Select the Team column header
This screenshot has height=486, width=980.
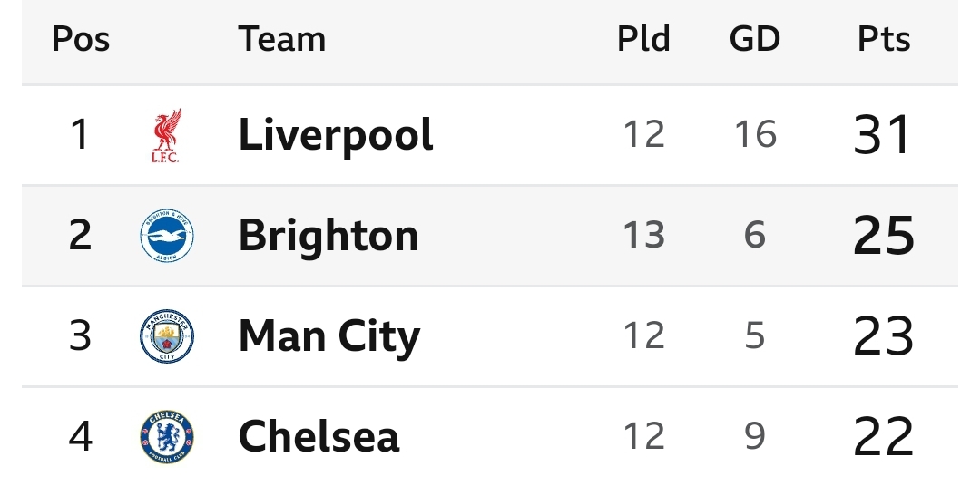click(282, 39)
